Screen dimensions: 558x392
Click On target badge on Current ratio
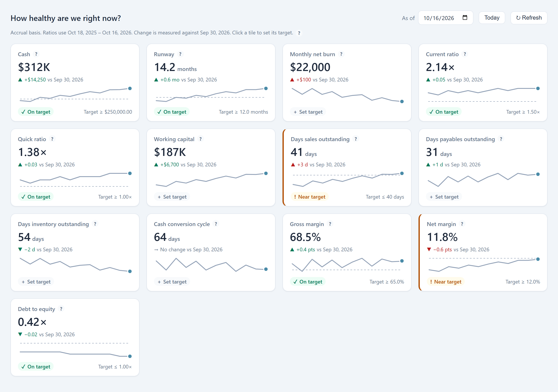(x=444, y=112)
